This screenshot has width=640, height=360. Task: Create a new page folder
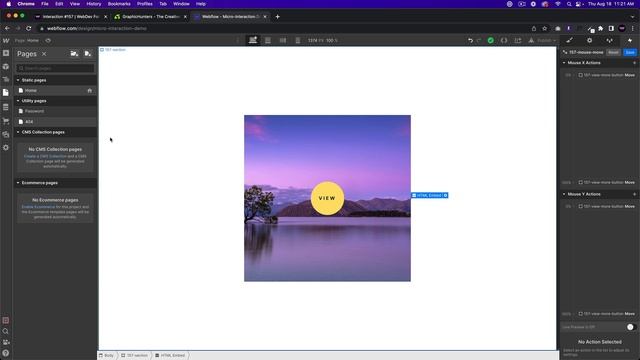pos(74,53)
